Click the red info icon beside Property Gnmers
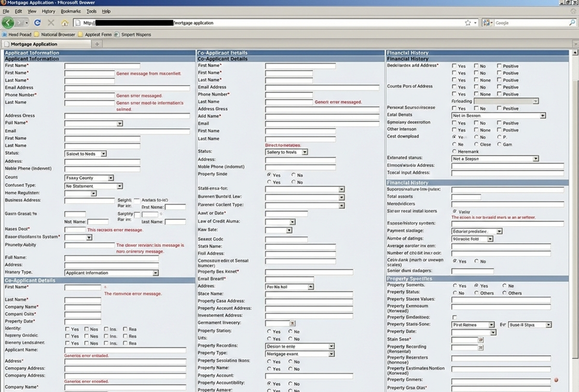This screenshot has width=579, height=392. tap(556, 380)
